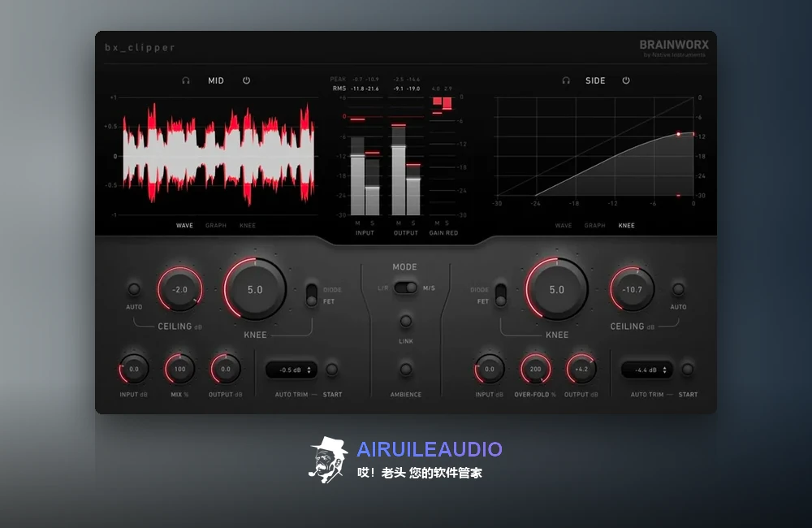Click the left CEILING knob showing -2.0
The image size is (812, 528).
pyautogui.click(x=179, y=289)
